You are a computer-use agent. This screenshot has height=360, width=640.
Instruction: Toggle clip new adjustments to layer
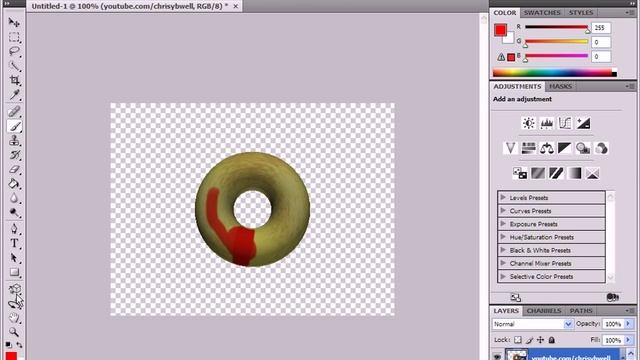click(x=612, y=297)
